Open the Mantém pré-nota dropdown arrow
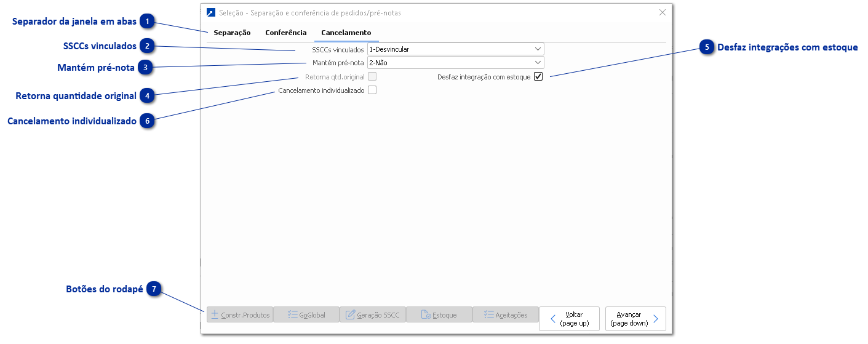868x344 pixels. click(x=537, y=63)
